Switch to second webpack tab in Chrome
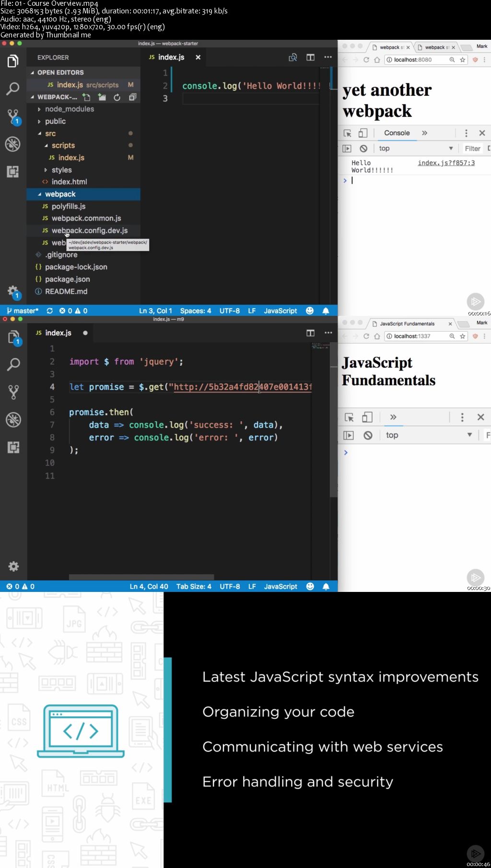The width and height of the screenshot is (491, 868). coord(436,47)
